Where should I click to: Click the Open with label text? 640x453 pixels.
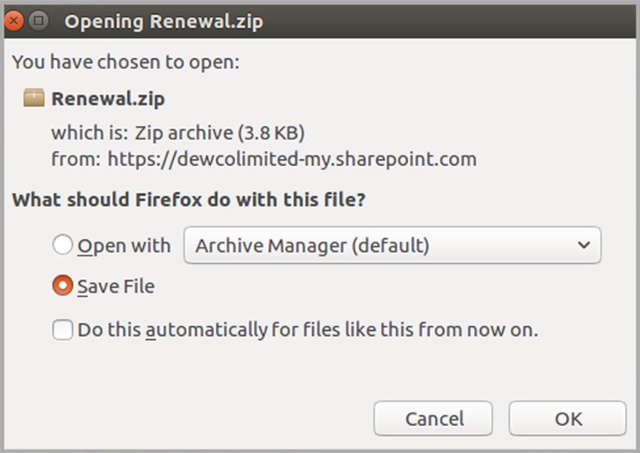pyautogui.click(x=124, y=246)
